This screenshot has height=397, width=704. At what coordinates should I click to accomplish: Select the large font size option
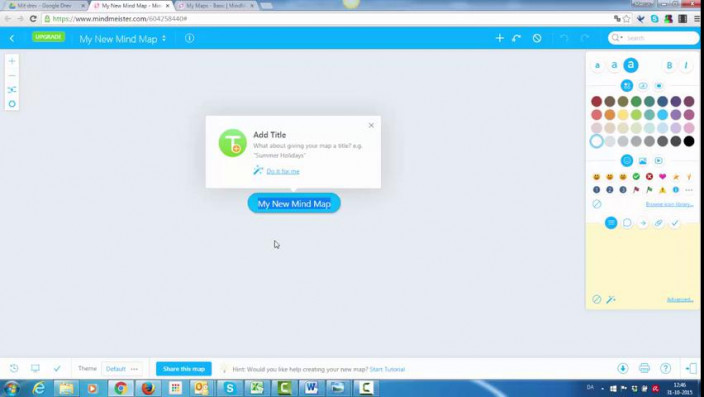coord(630,65)
